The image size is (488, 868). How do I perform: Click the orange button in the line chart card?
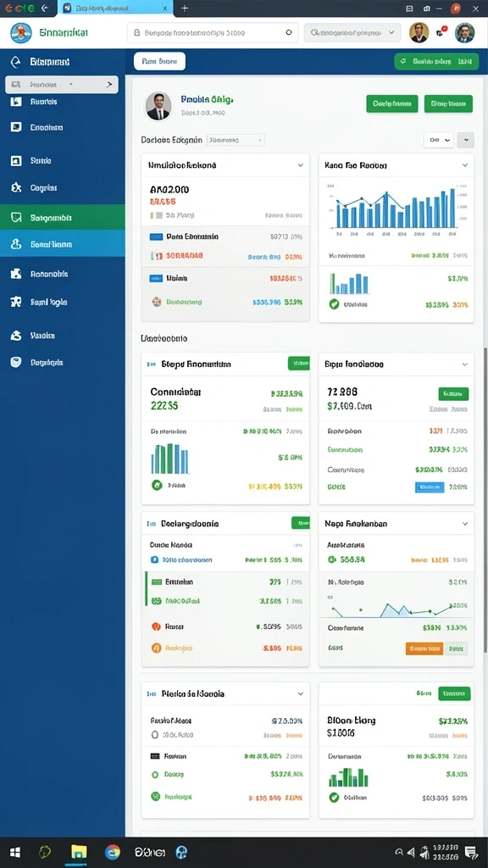tap(424, 648)
